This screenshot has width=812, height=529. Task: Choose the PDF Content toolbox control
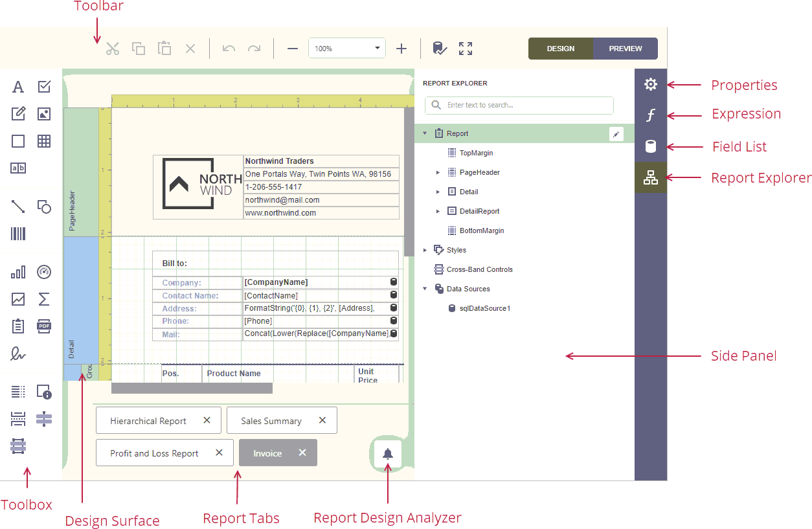pyautogui.click(x=44, y=326)
